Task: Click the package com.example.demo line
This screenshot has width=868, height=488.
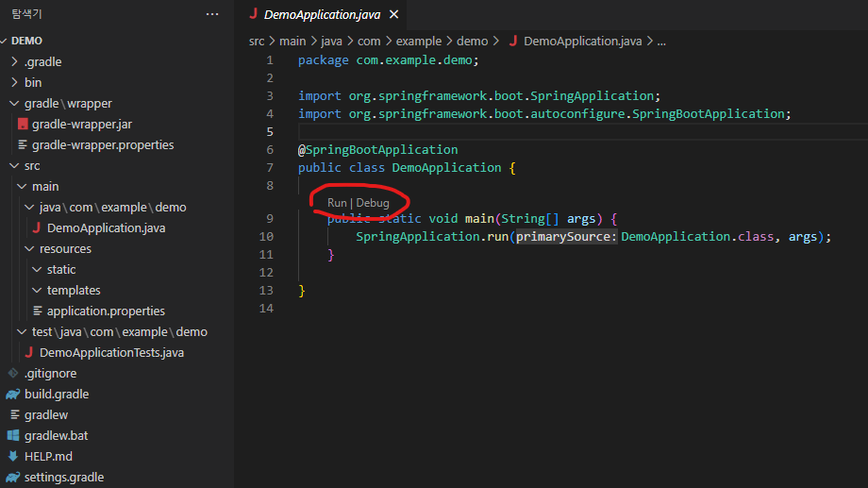Action: pos(388,59)
